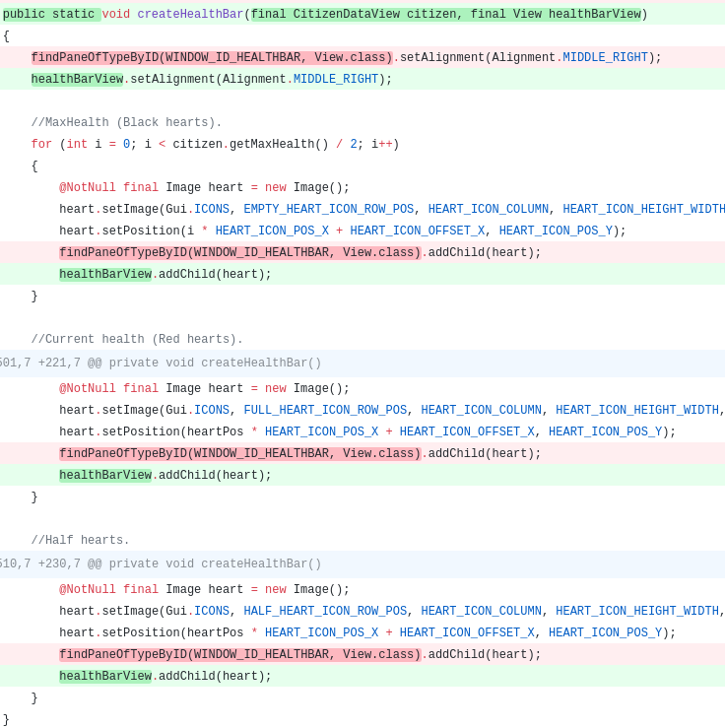725x728 pixels.
Task: Select the 'for (int i = 0;' loop line
Action: tap(215, 144)
